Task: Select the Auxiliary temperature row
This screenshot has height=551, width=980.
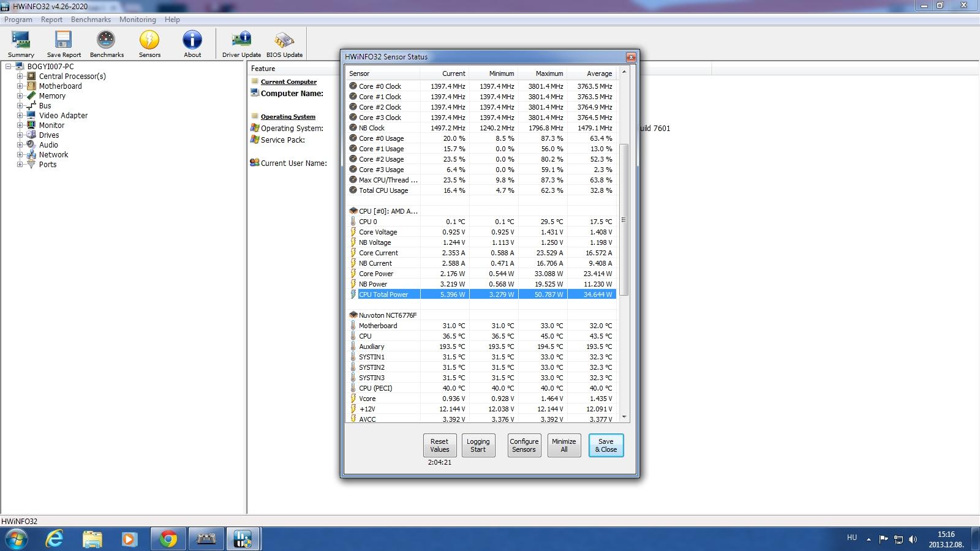Action: (x=482, y=347)
